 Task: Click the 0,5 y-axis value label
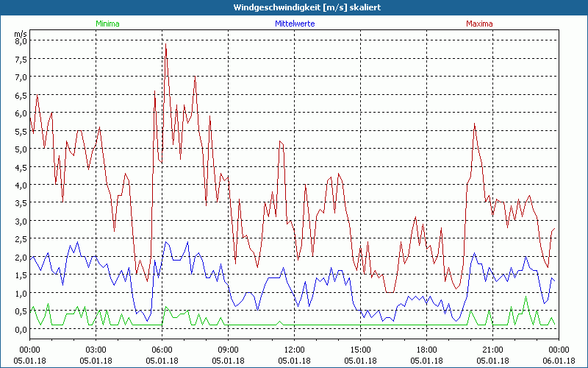21,311
